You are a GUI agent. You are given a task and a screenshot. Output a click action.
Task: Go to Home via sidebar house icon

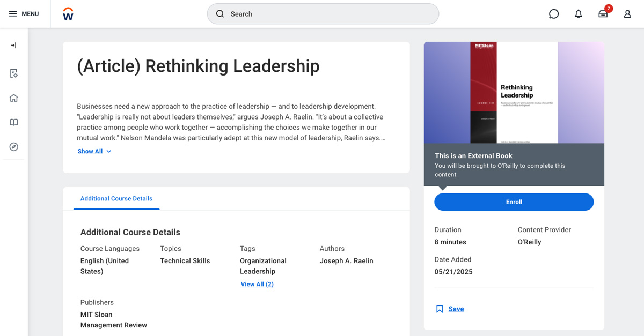pyautogui.click(x=14, y=98)
